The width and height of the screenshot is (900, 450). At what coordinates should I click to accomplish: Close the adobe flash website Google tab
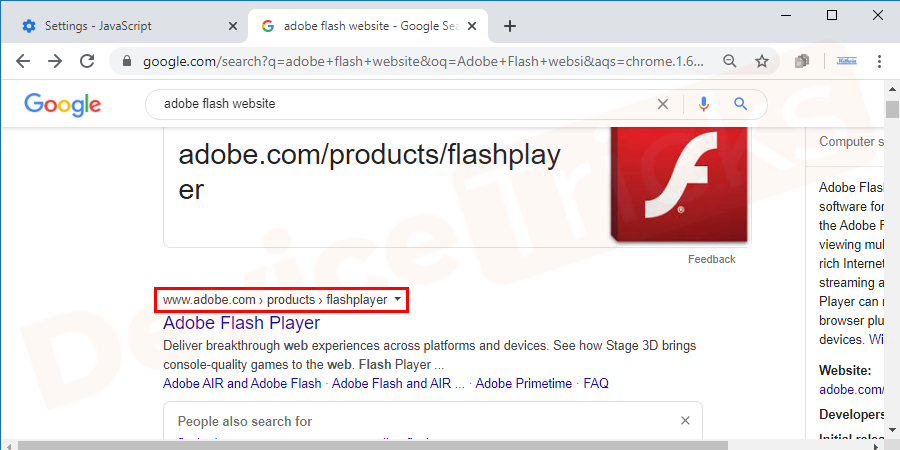472,26
